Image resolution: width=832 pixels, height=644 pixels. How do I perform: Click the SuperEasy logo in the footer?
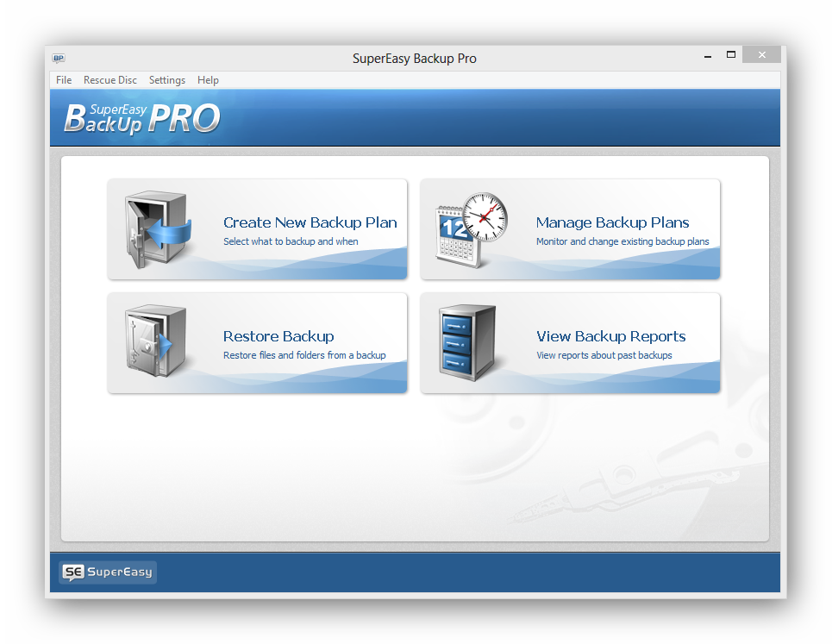108,572
